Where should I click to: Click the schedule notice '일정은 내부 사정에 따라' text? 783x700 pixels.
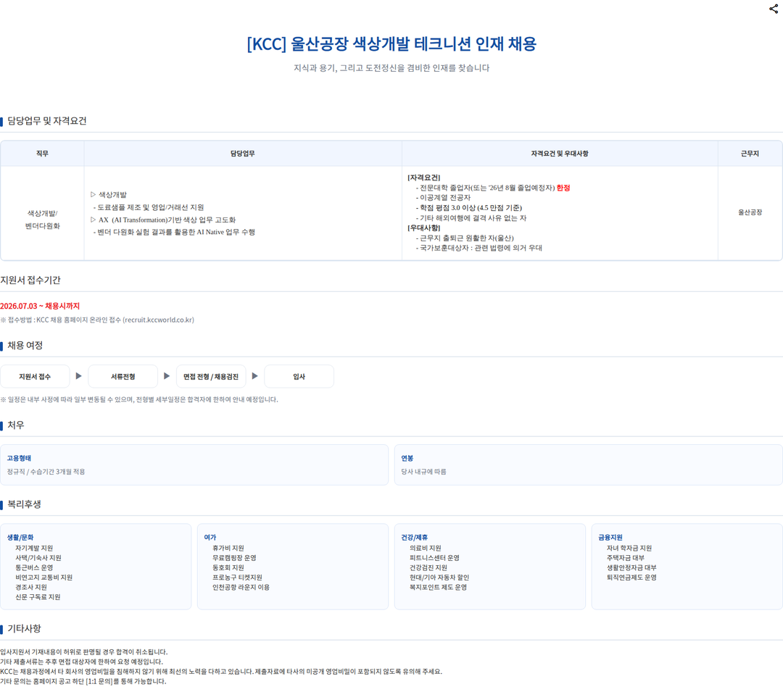pyautogui.click(x=139, y=399)
